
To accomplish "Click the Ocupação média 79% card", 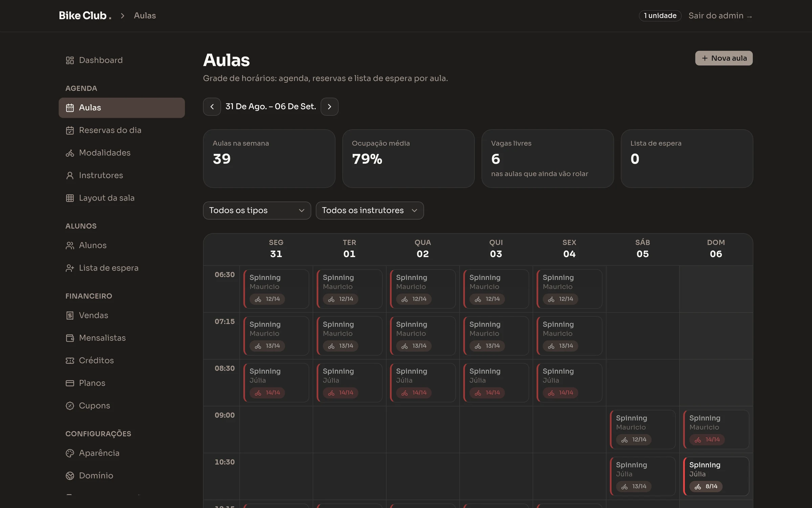I will pos(408,158).
